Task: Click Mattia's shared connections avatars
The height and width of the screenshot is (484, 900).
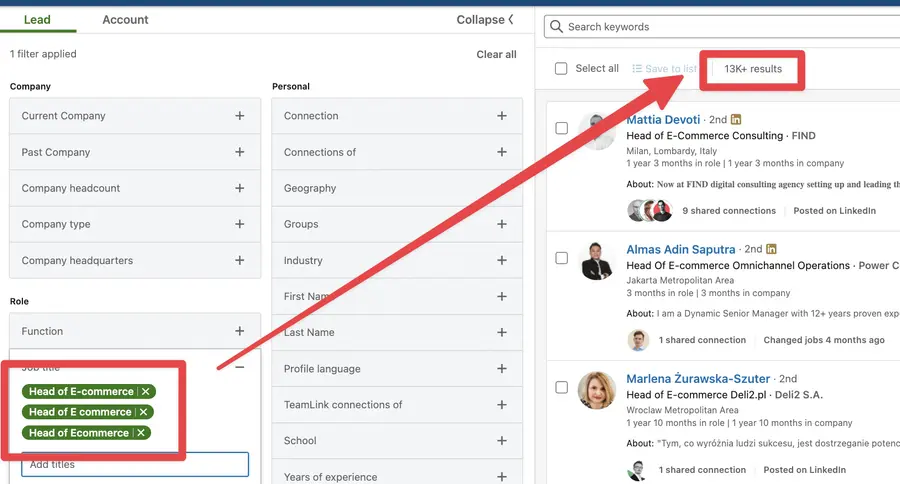Action: point(650,211)
